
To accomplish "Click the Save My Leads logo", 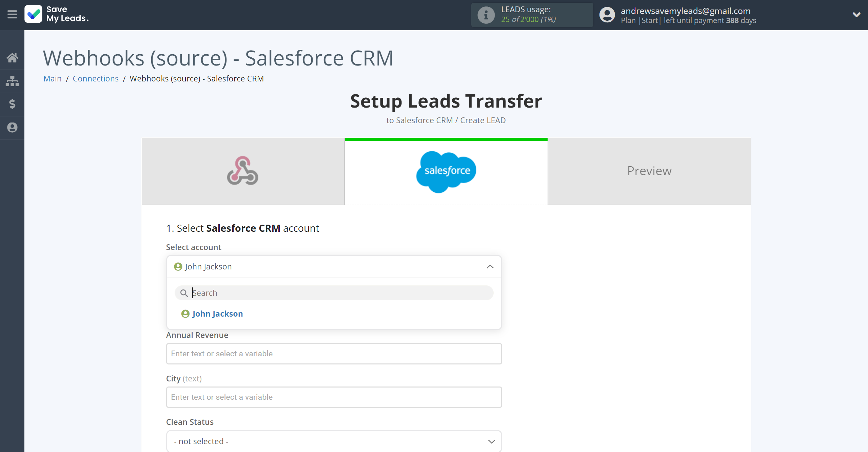I will point(57,14).
